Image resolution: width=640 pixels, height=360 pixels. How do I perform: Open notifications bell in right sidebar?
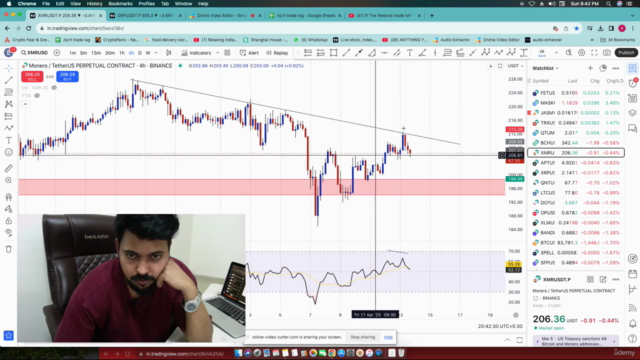pyautogui.click(x=633, y=323)
